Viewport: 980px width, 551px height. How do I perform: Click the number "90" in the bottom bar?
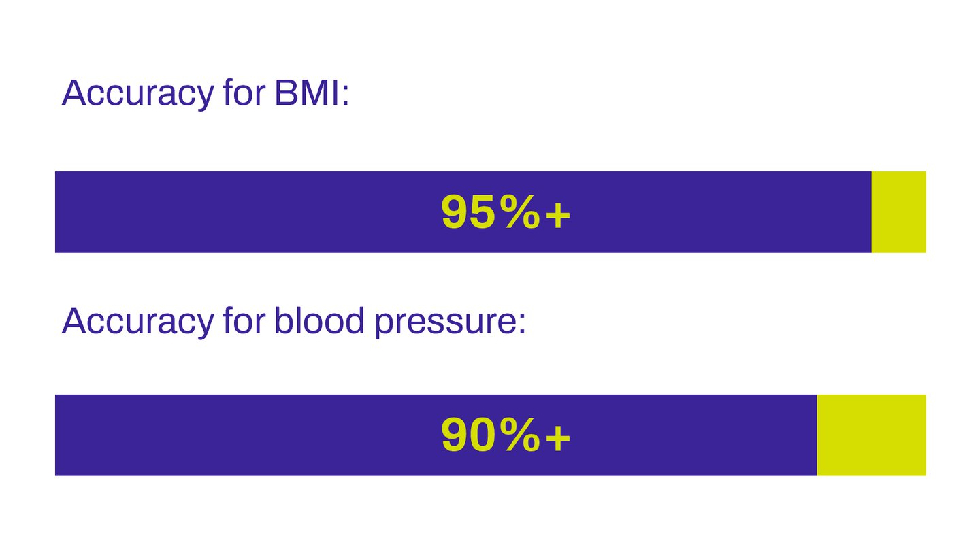(468, 435)
